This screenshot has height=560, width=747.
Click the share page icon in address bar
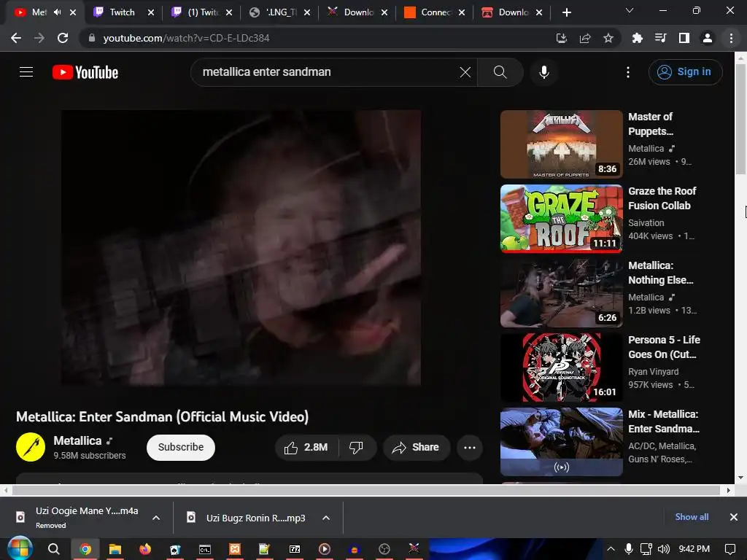[585, 38]
